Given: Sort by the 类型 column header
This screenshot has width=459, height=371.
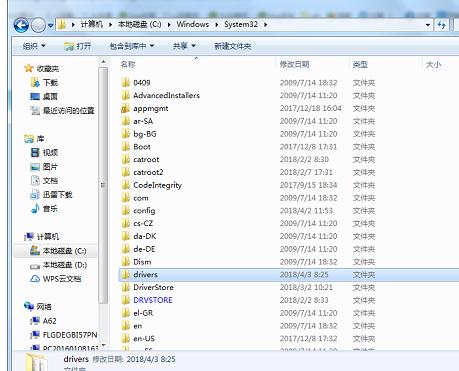Looking at the screenshot, I should (360, 64).
